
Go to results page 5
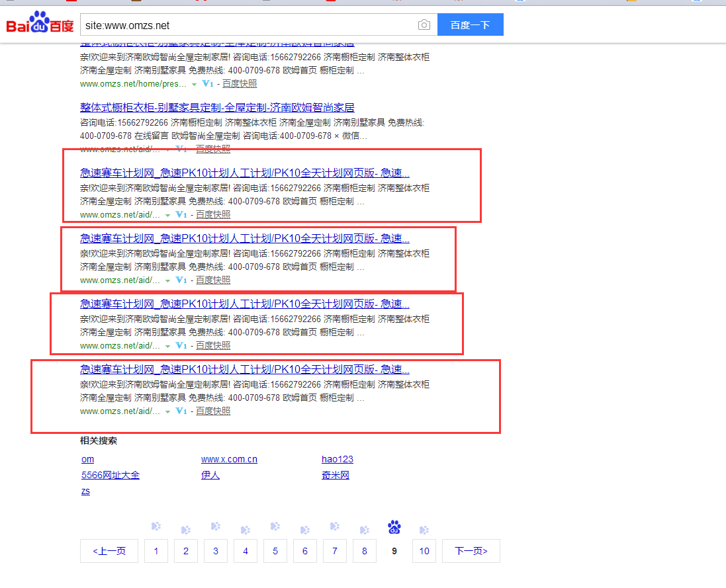[275, 551]
